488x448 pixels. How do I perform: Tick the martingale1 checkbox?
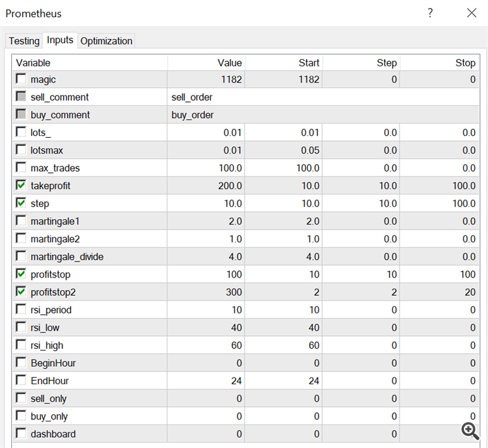tap(21, 220)
